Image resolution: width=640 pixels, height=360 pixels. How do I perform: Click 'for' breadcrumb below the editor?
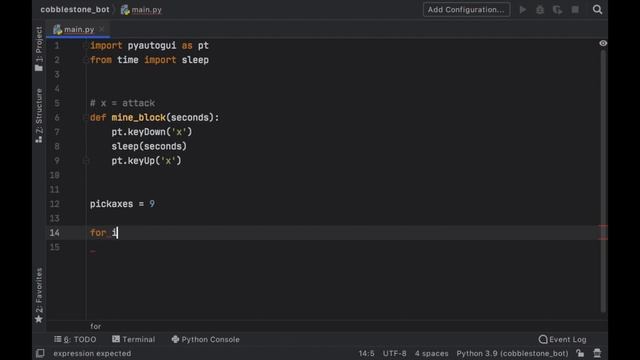pos(96,327)
